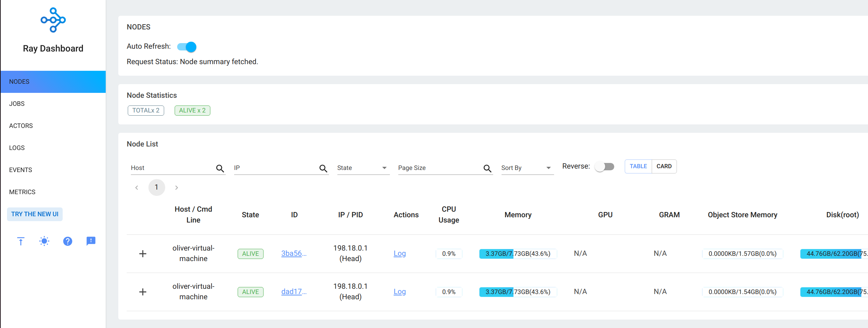
Task: Open the Sort By dropdown
Action: tap(527, 168)
